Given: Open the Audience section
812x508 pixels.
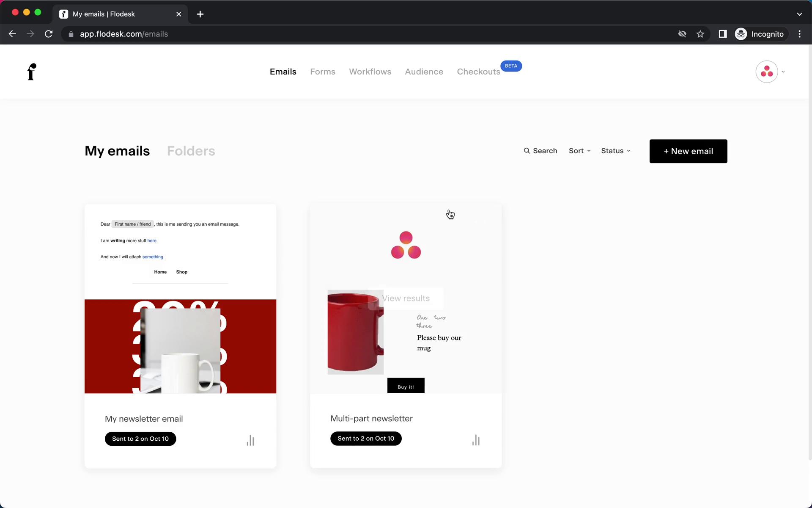Looking at the screenshot, I should [x=424, y=72].
